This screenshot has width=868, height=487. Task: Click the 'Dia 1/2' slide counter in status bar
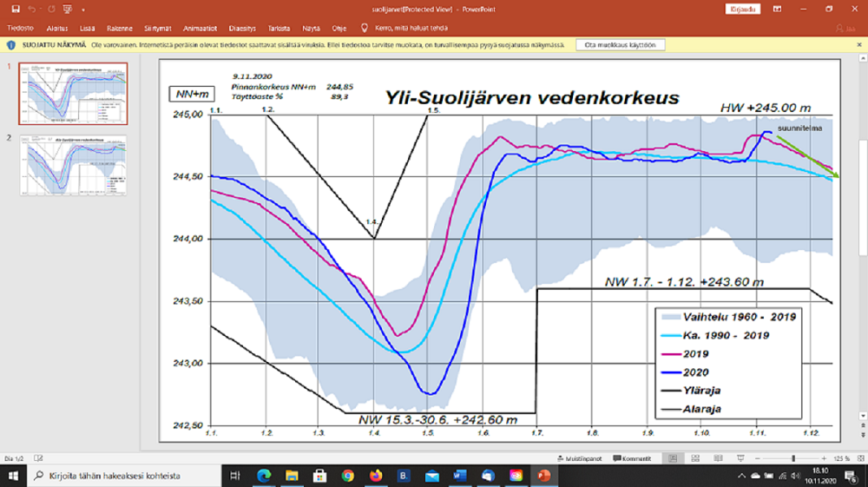point(14,458)
